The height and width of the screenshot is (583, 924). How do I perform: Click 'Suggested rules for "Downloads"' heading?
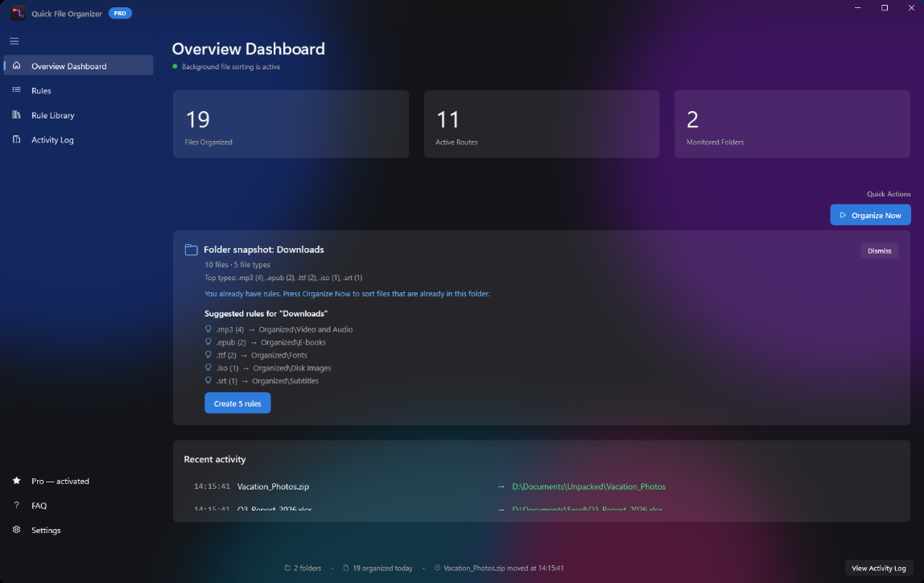click(x=266, y=313)
